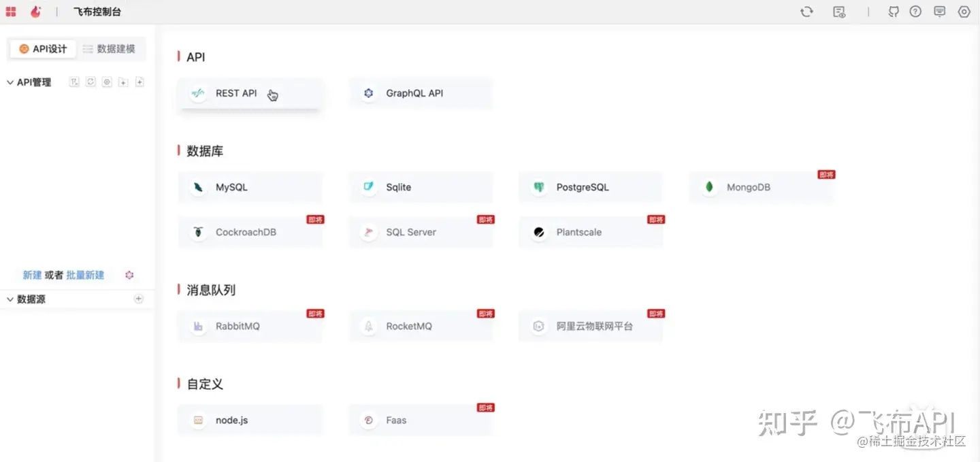Click the 即将 badge on MongoDB
This screenshot has height=462, width=980.
pos(826,175)
